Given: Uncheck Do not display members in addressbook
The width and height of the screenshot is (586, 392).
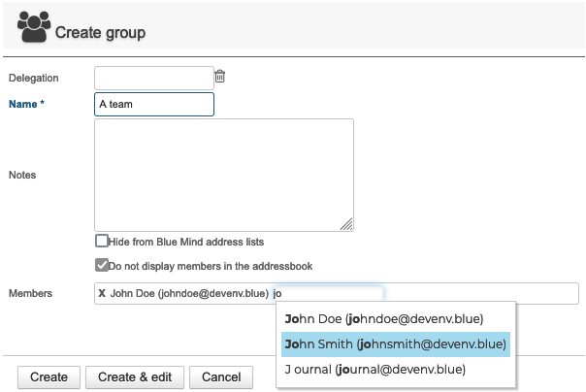Looking at the screenshot, I should point(102,265).
